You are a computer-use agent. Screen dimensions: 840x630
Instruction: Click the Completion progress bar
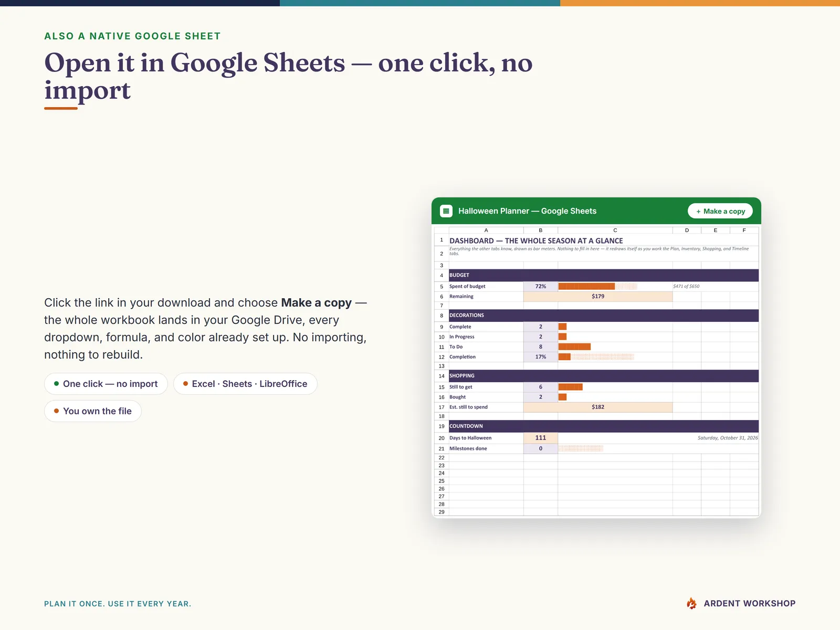coord(596,357)
